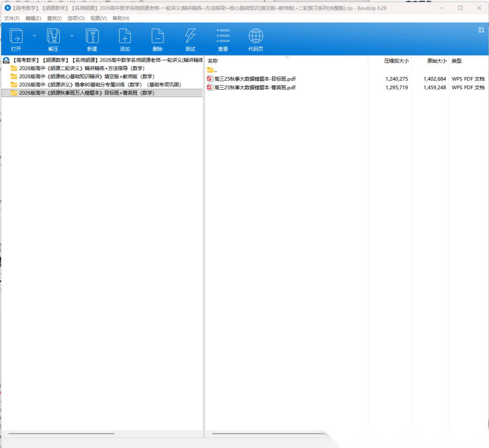Screen dimensions: 489x448
Task: Click the 解压 (Extract) toolbar icon
Action: click(53, 36)
